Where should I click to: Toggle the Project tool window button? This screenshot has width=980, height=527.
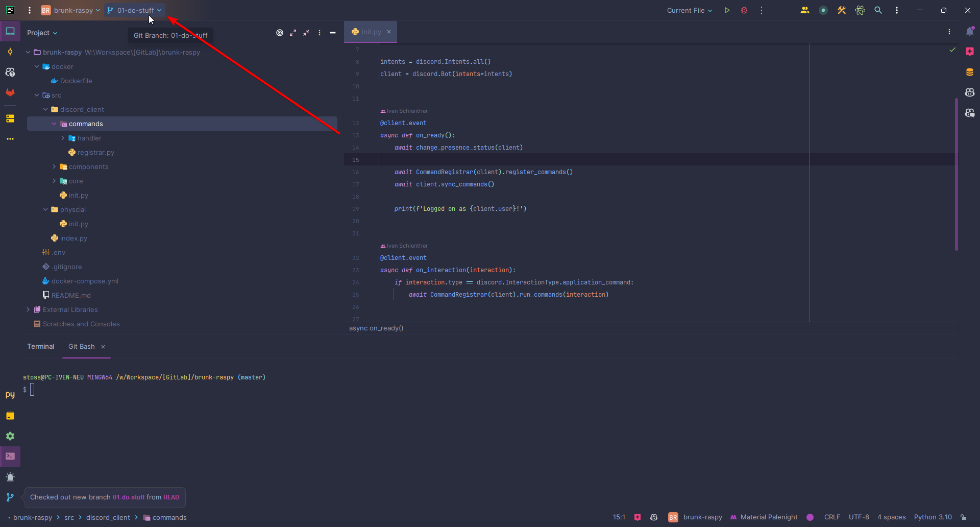pos(10,32)
